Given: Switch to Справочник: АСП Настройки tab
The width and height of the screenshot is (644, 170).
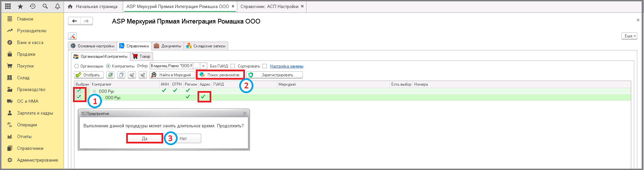Looking at the screenshot, I should tap(270, 6).
